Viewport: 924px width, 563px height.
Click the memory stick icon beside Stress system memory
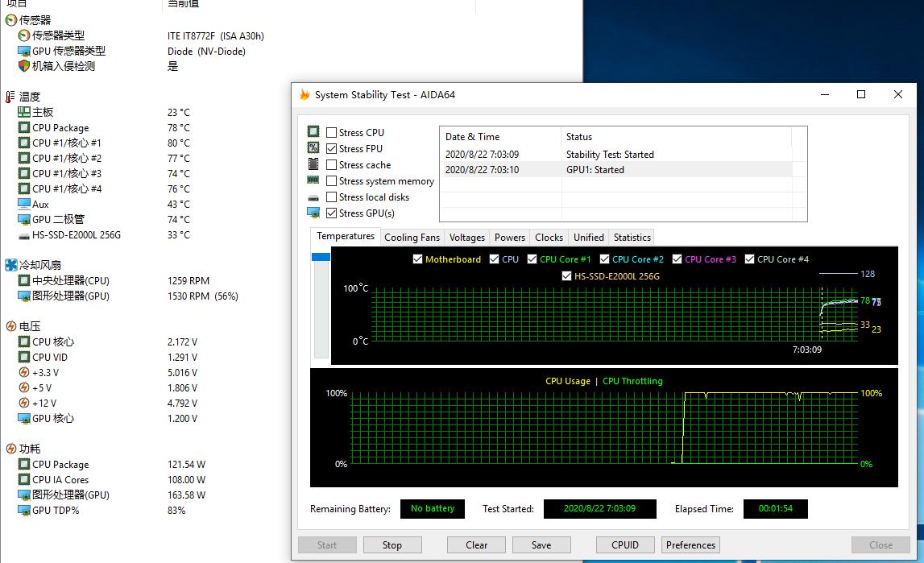point(313,180)
